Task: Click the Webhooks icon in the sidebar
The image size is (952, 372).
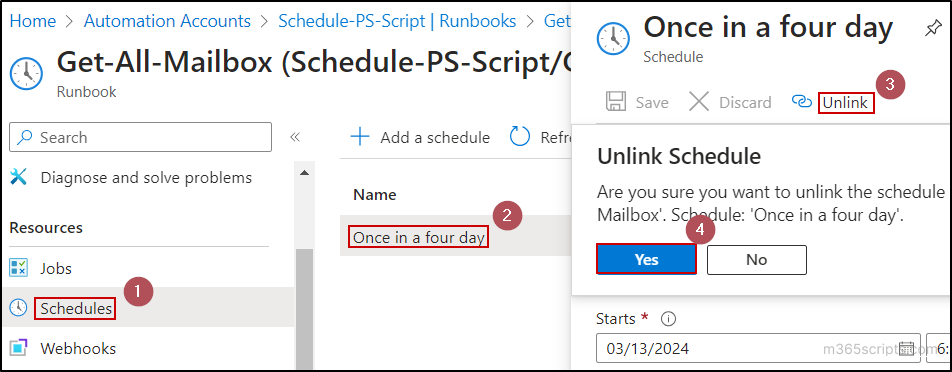Action: pos(19,348)
